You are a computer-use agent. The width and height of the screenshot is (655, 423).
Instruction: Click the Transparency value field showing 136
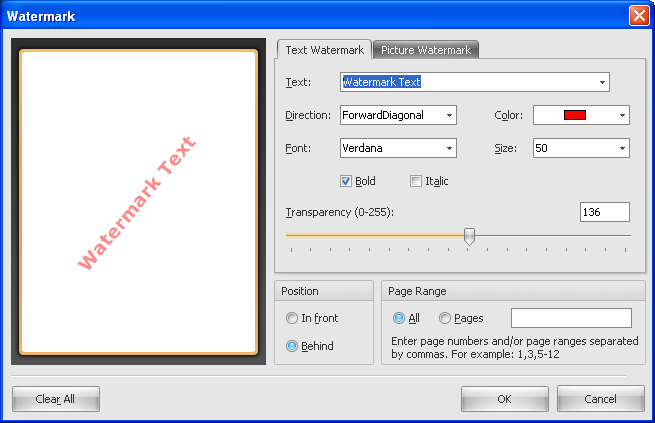point(604,212)
